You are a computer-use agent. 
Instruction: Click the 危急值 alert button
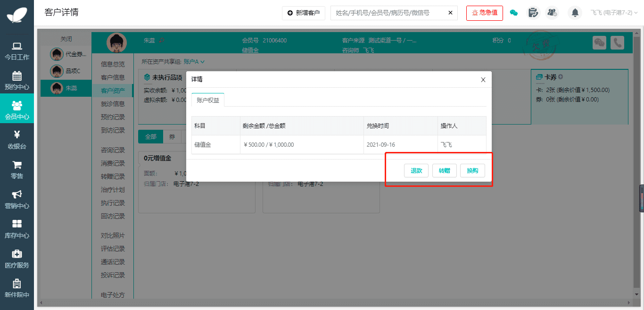(484, 13)
